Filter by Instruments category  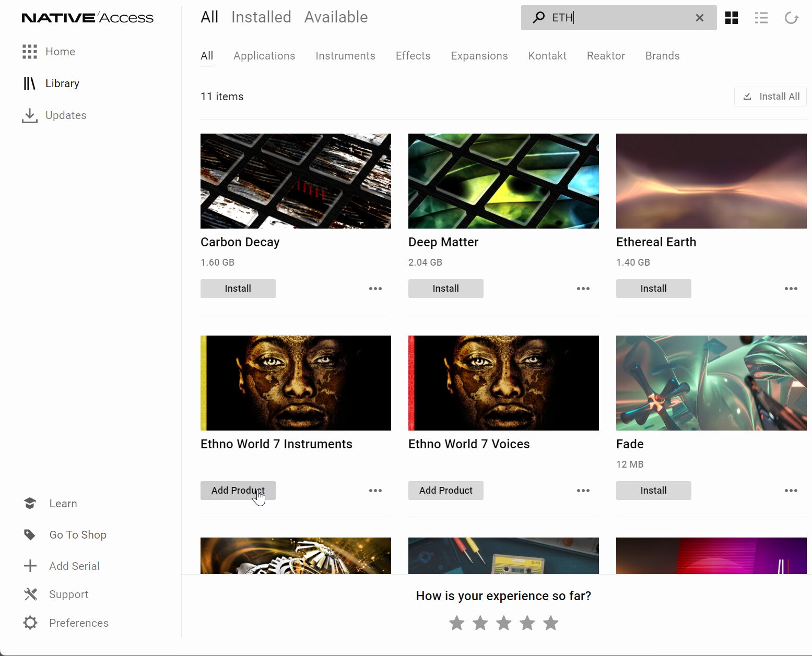345,56
